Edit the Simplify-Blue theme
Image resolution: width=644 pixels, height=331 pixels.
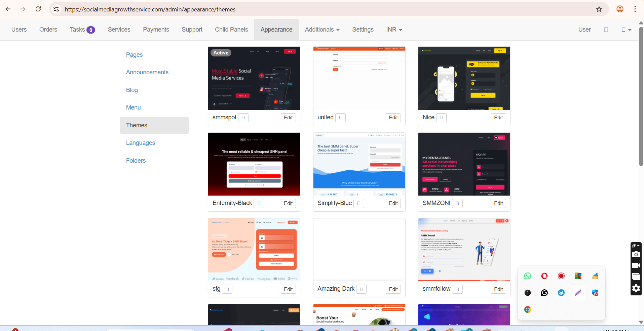point(393,203)
